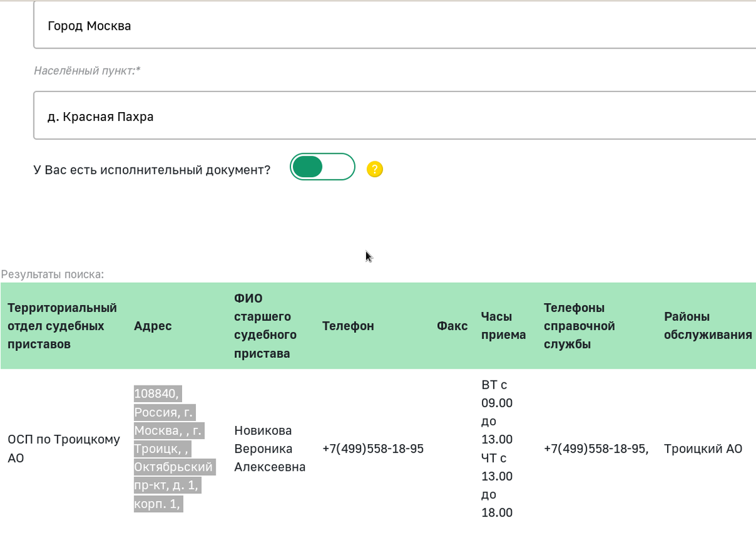Open the locality field д. Красная Пахра

tap(395, 116)
